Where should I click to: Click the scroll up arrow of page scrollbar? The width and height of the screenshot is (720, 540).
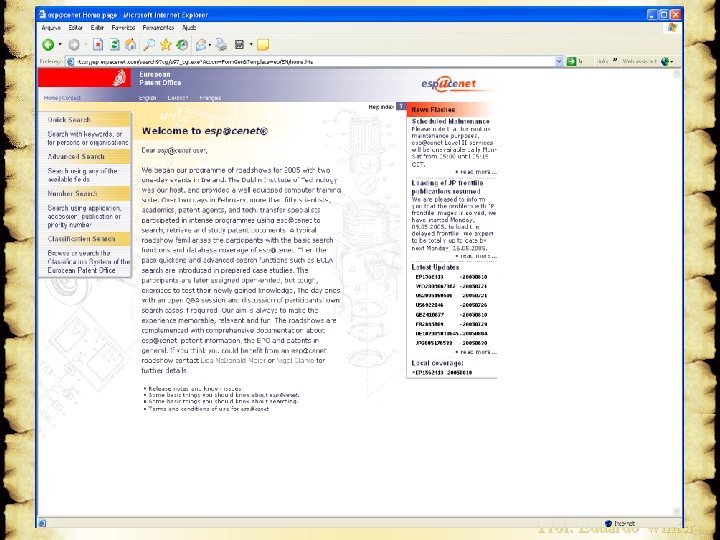click(x=676, y=73)
